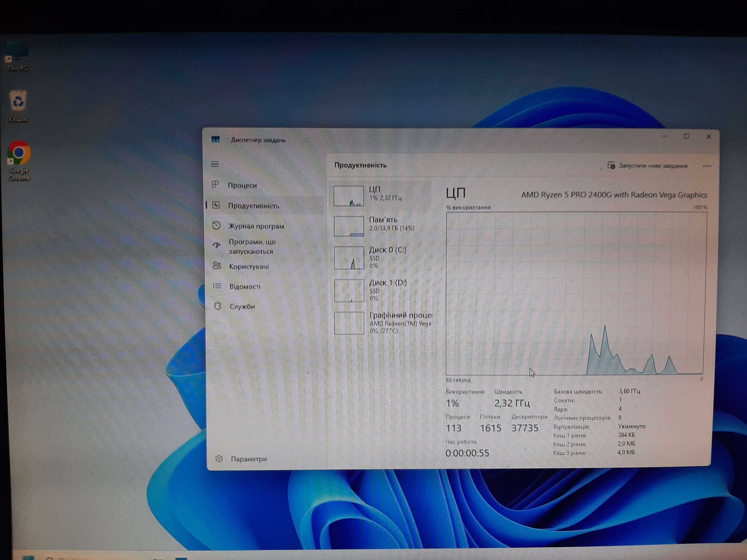Click Кеш 1 рівня value 384 КБ

626,435
